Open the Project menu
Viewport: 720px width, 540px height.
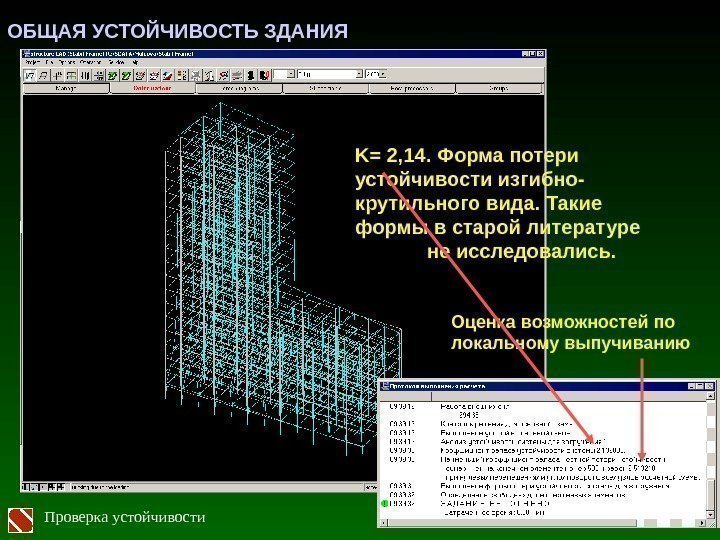coord(33,62)
